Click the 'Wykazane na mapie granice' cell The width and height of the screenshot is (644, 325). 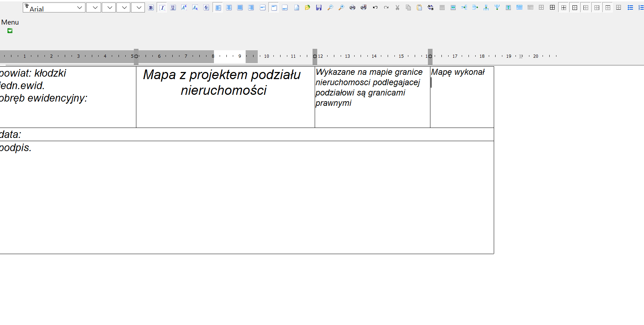pos(372,97)
